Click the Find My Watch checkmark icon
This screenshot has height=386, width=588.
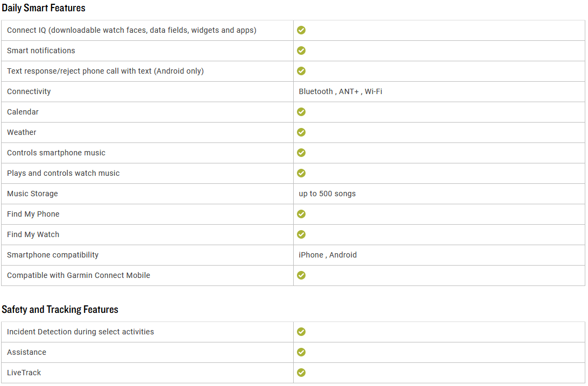301,234
